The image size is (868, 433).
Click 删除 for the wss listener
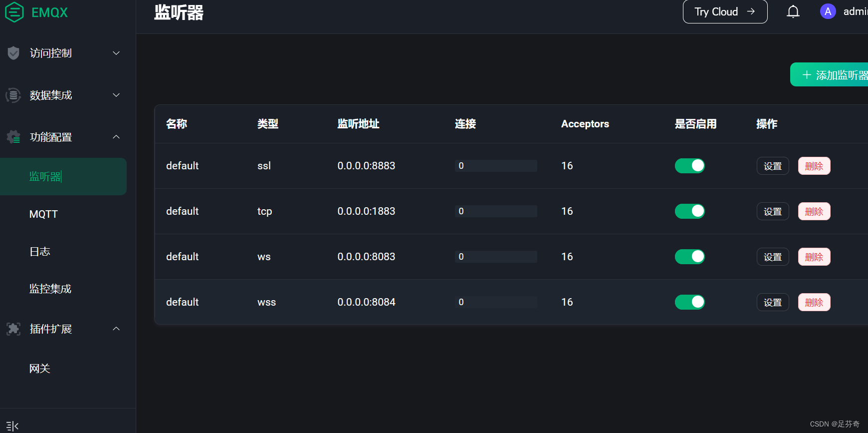coord(814,302)
